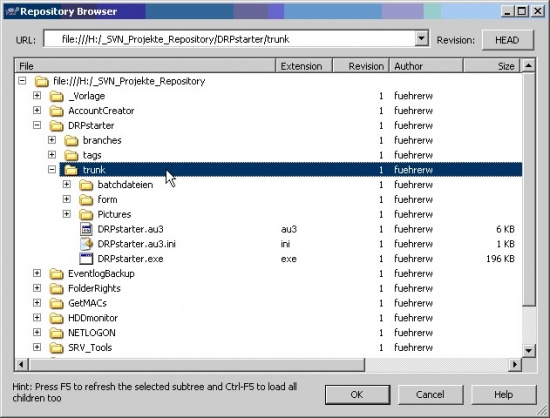Viewport: 550px width, 418px height.
Task: Select the DRPstarter.au3 script file icon
Action: [86, 229]
